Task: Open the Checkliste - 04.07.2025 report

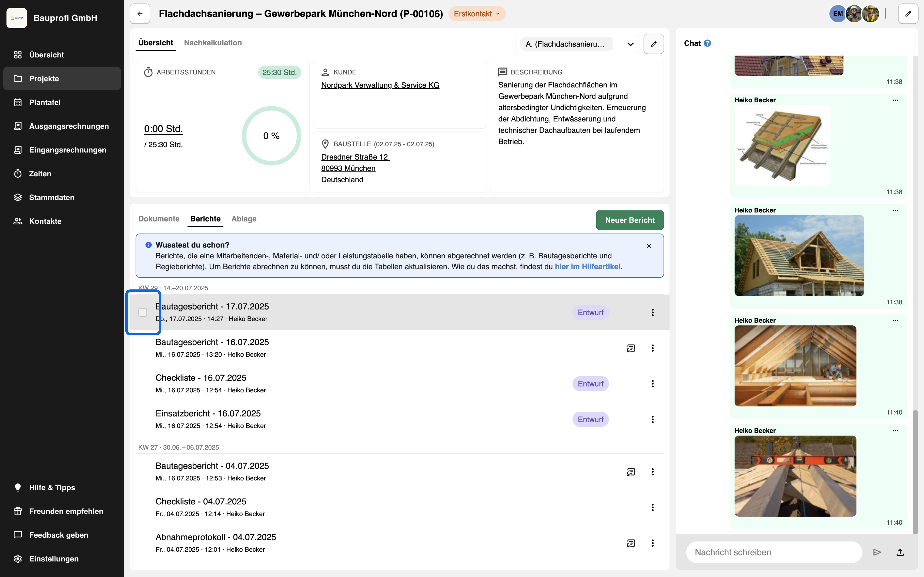Action: (399, 507)
